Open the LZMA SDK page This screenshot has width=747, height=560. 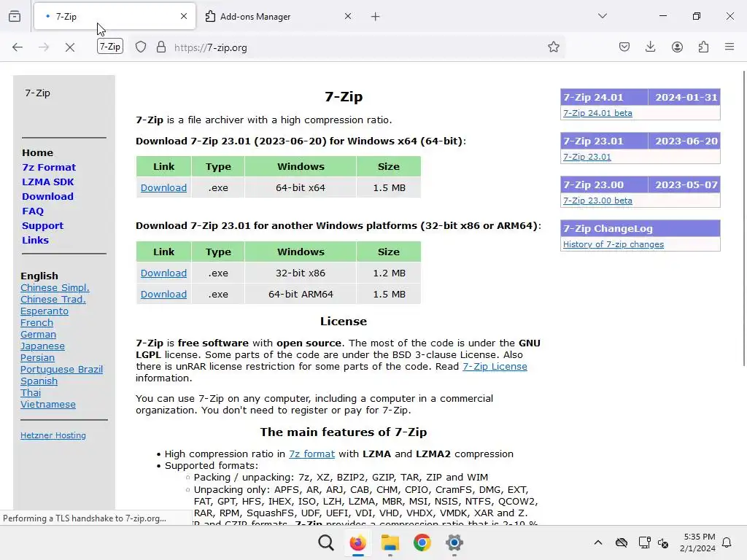(47, 182)
